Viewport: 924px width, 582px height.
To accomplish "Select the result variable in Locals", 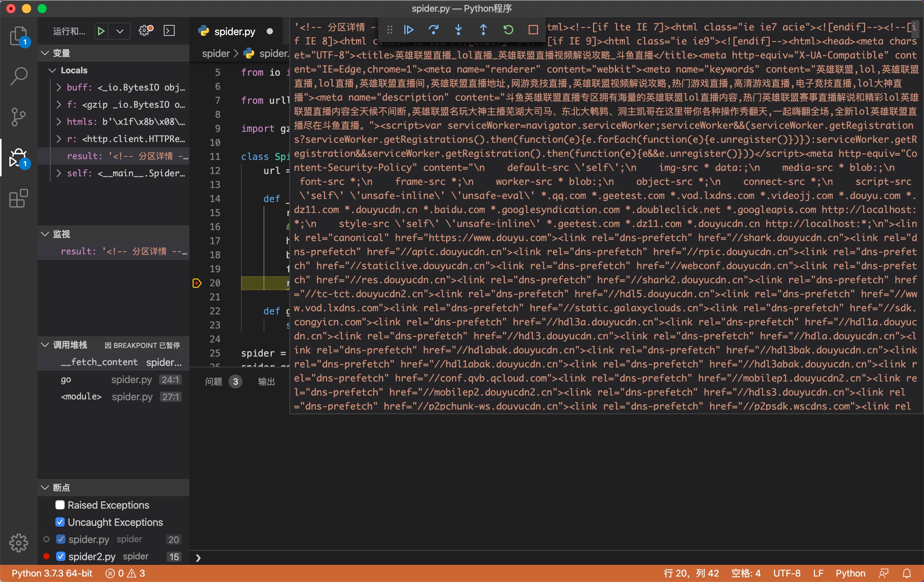I will point(113,156).
